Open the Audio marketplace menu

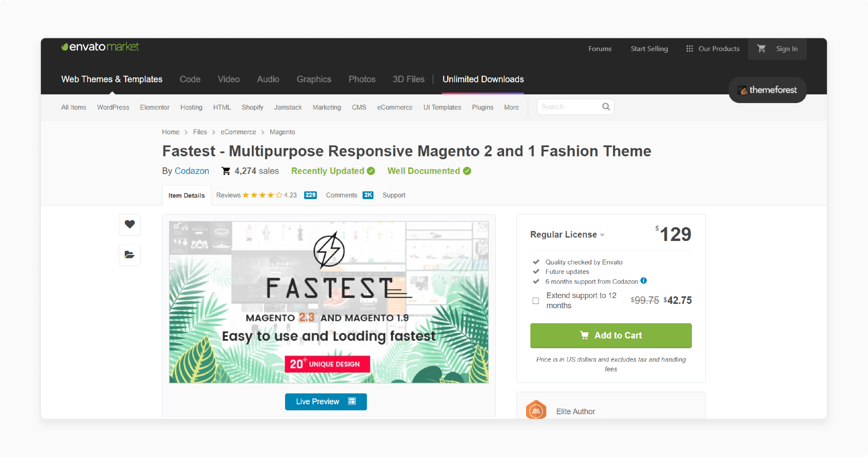click(268, 79)
